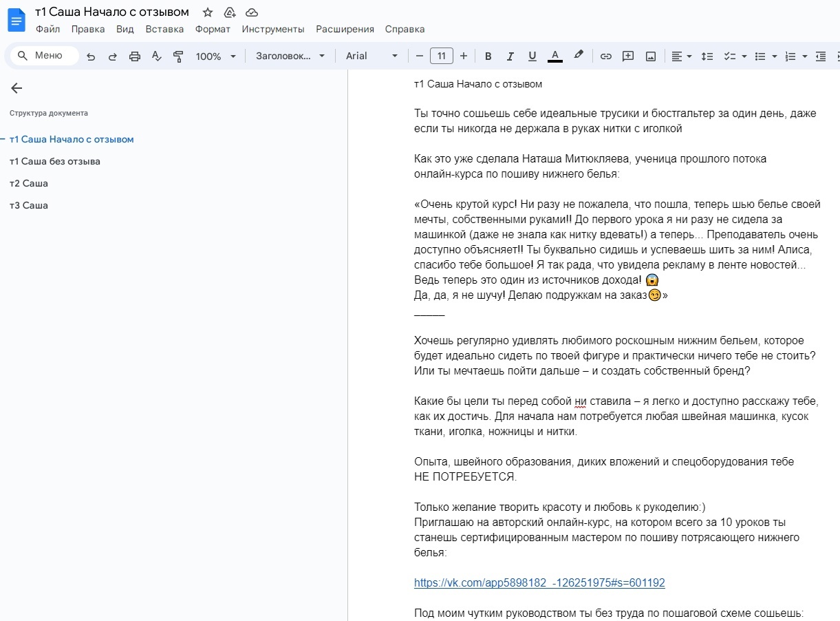Rename the document title field
This screenshot has height=621, width=840.
(x=112, y=12)
